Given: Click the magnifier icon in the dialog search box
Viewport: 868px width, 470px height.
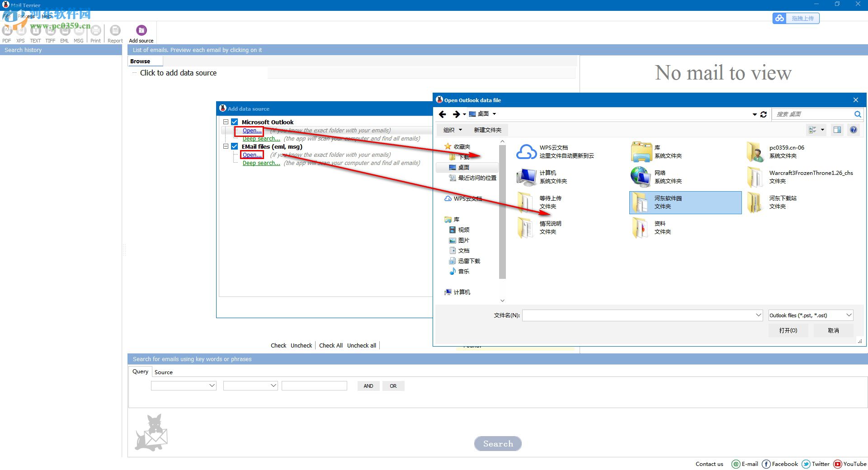Looking at the screenshot, I should (857, 114).
